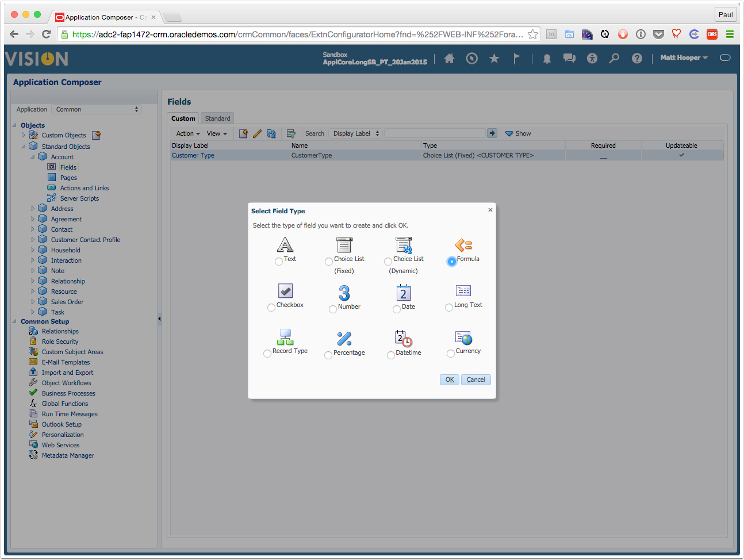
Task: Click the Formula field type icon
Action: tap(463, 246)
